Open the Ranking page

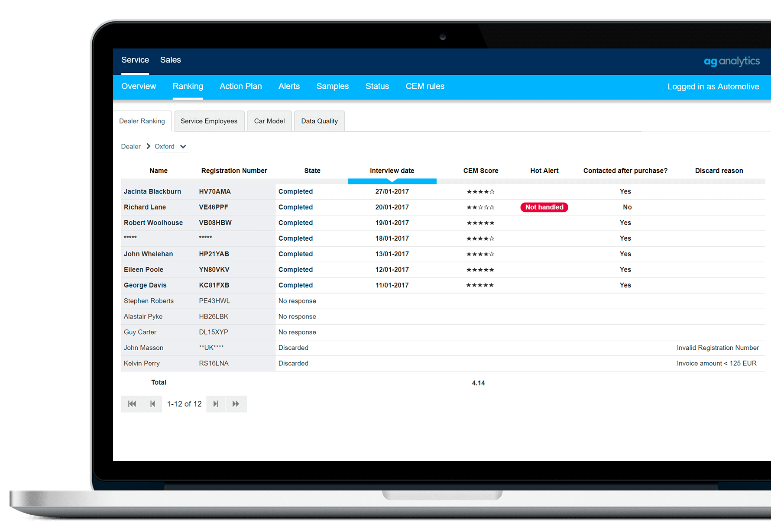tap(188, 86)
